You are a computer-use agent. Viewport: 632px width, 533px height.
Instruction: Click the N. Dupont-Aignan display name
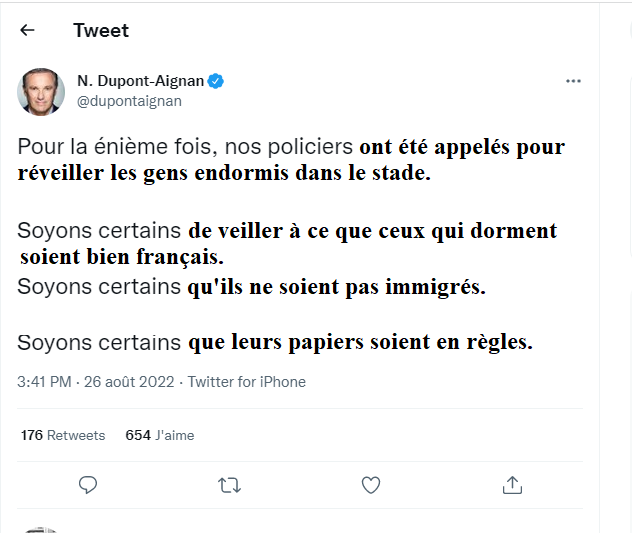pos(140,81)
